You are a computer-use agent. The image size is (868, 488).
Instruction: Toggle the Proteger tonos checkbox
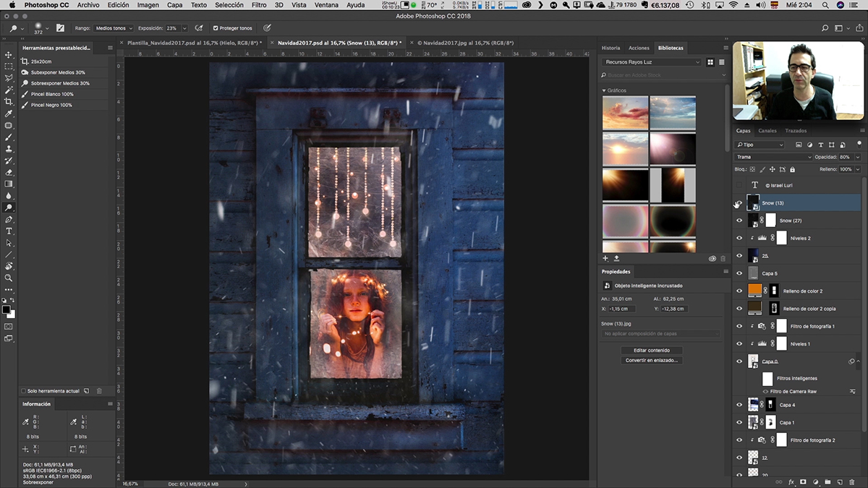(x=216, y=28)
